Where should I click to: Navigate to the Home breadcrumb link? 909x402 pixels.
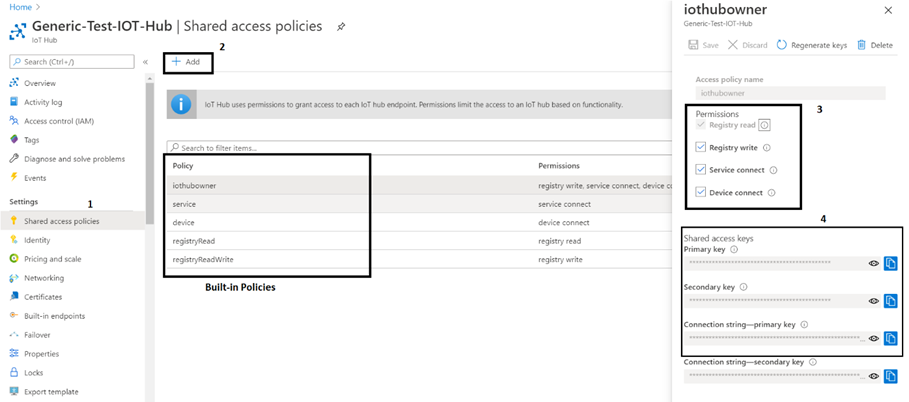[x=19, y=7]
